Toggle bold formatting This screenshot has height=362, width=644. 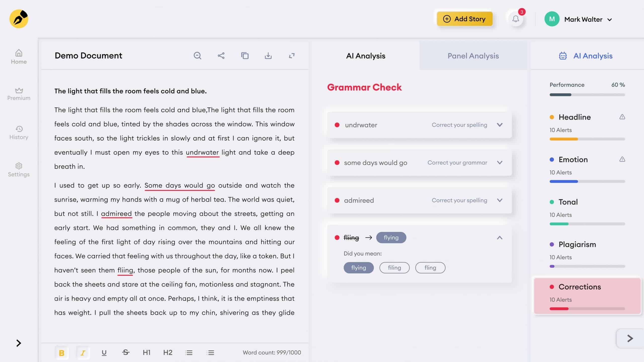(x=61, y=352)
